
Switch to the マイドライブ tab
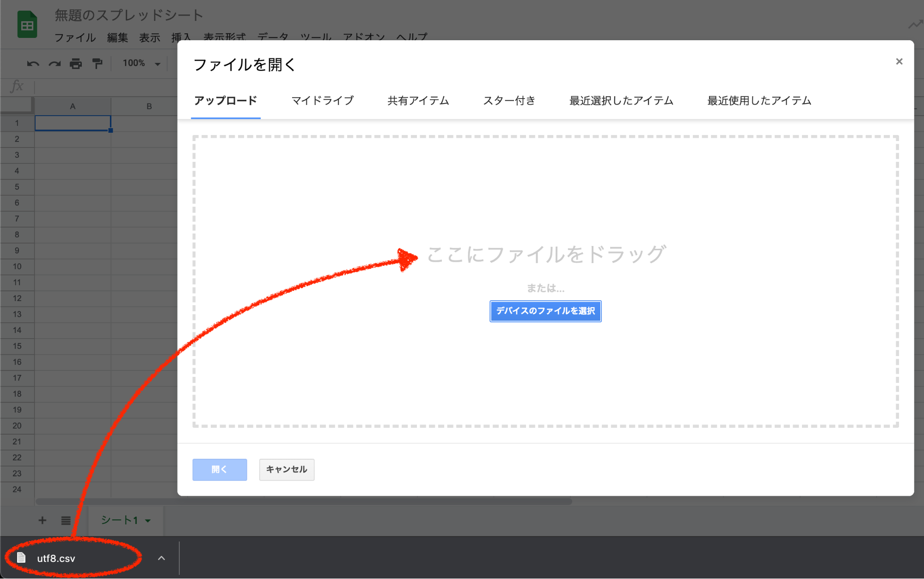[323, 101]
